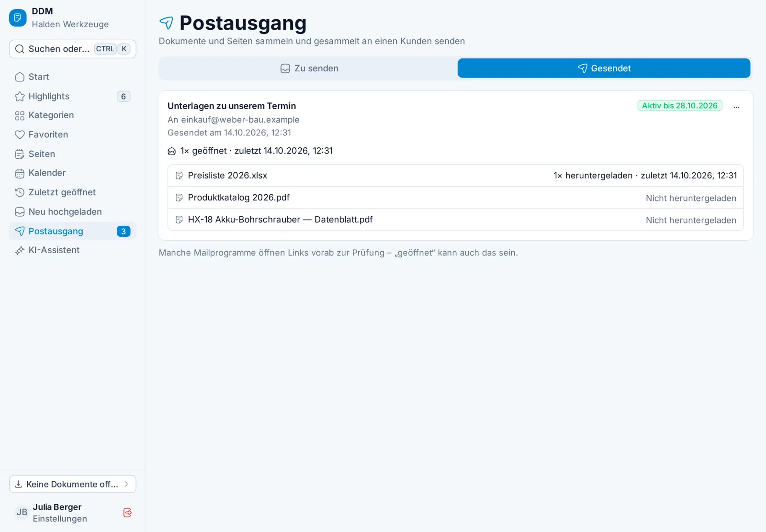Click the file icon beside HX-18 Akku-Bohrschrauber Datenblatt

tap(179, 220)
